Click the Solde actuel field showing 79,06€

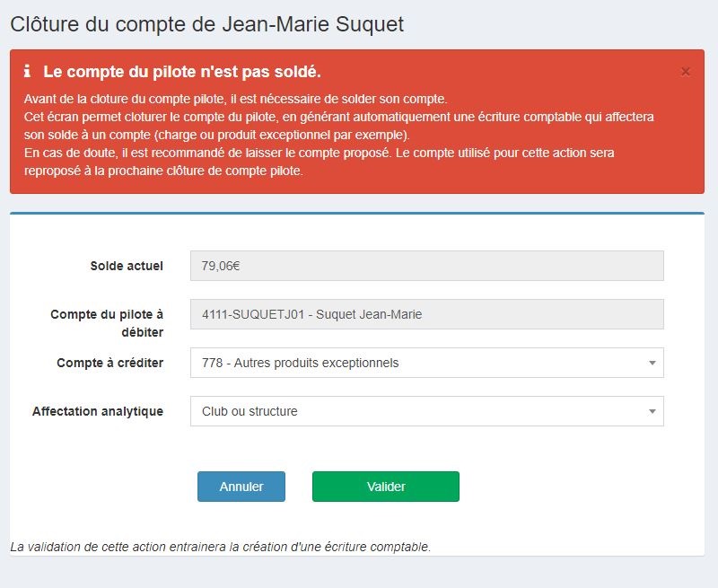pyautogui.click(x=427, y=266)
